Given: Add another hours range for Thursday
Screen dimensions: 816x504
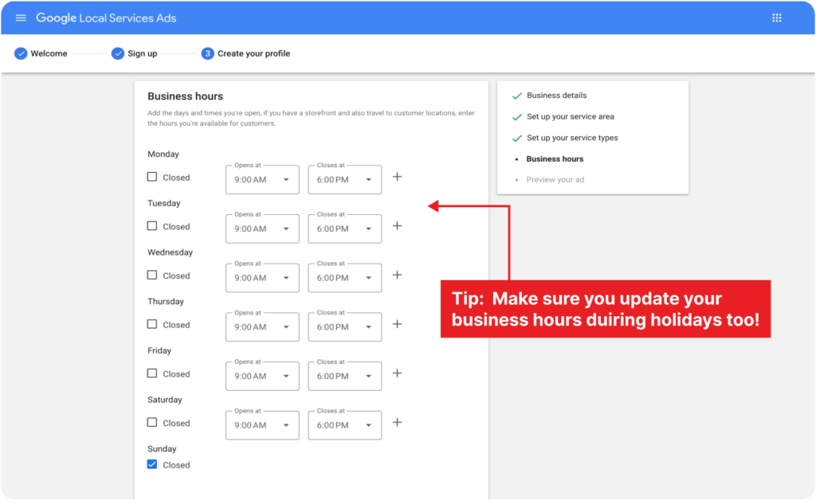Looking at the screenshot, I should click(x=397, y=324).
